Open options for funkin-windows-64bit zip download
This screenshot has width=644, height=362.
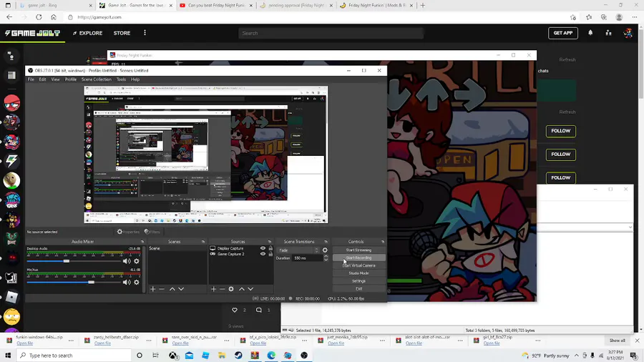coord(71,341)
